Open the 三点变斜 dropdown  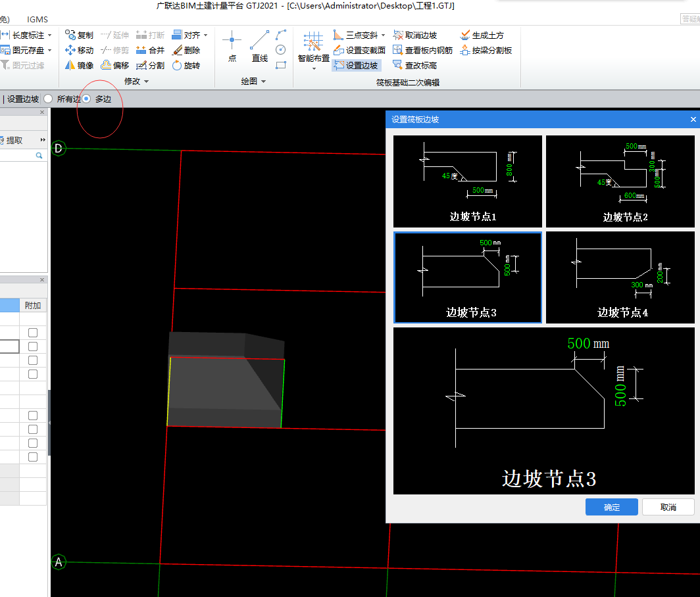coord(383,36)
